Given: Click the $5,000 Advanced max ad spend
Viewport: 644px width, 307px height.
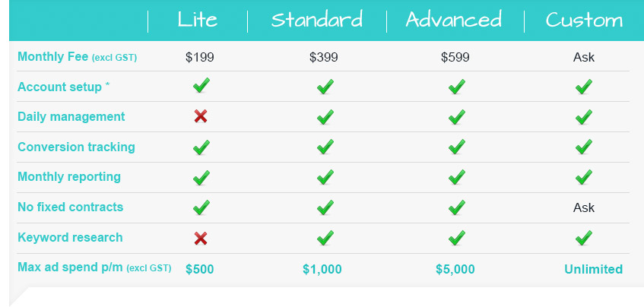Looking at the screenshot, I should 455,270.
